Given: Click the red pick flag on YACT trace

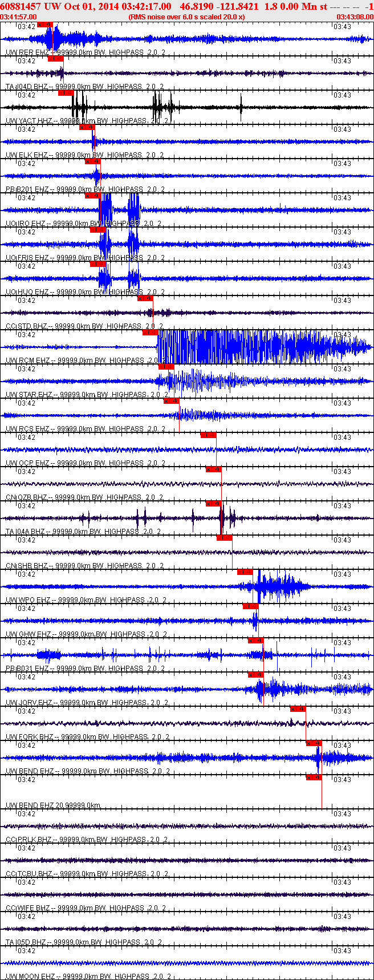Looking at the screenshot, I should [x=66, y=93].
